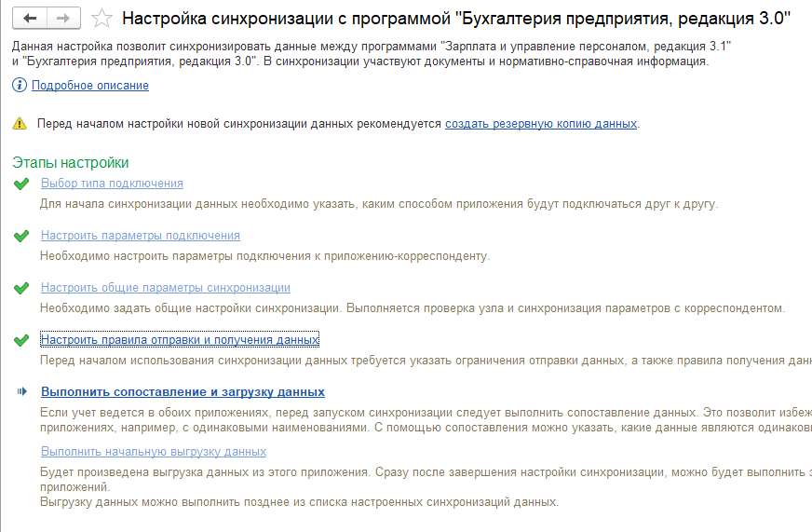This screenshot has width=812, height=532.
Task: Open Настроить общие параметры синхронизации step
Action: (166, 288)
